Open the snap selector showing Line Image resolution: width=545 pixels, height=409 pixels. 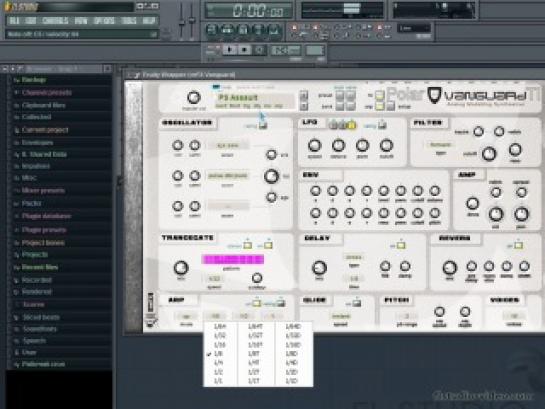(x=414, y=28)
